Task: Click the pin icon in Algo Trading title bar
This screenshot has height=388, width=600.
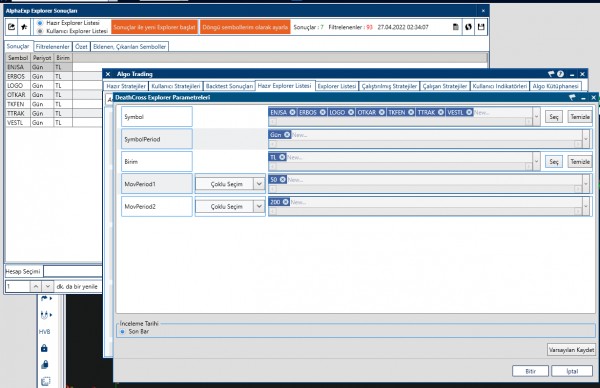Action: click(551, 74)
